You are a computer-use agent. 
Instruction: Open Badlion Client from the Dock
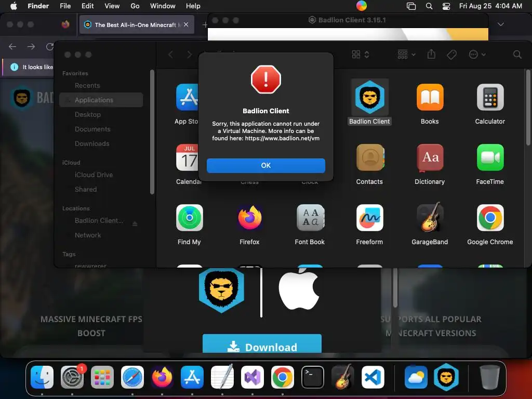click(x=446, y=377)
